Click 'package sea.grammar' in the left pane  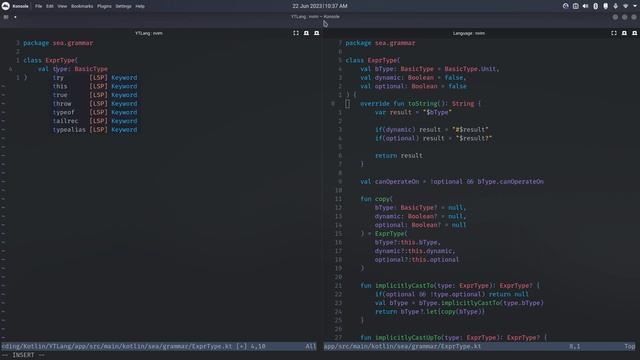click(x=58, y=43)
